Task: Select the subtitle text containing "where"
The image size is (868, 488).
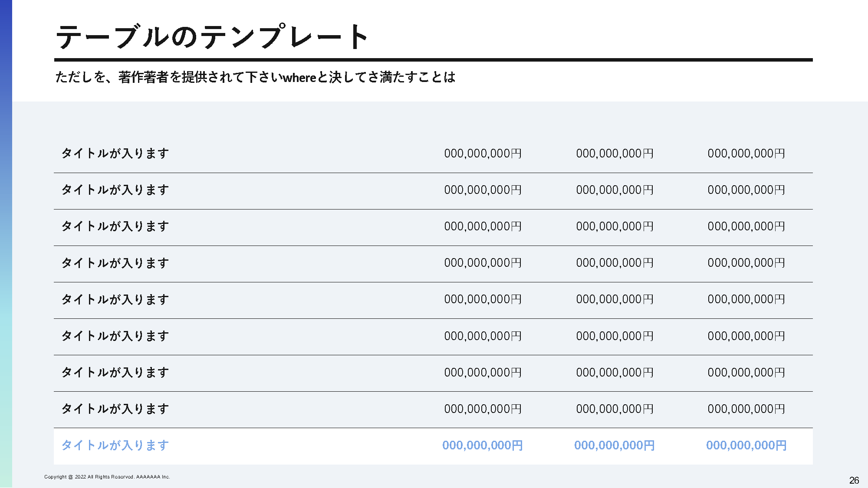Action: click(255, 77)
